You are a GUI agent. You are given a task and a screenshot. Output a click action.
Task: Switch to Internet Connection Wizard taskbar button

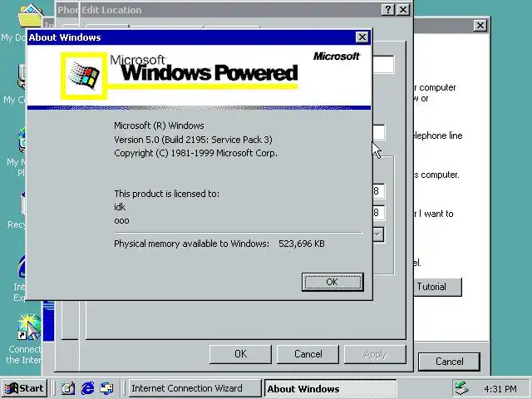coord(195,388)
